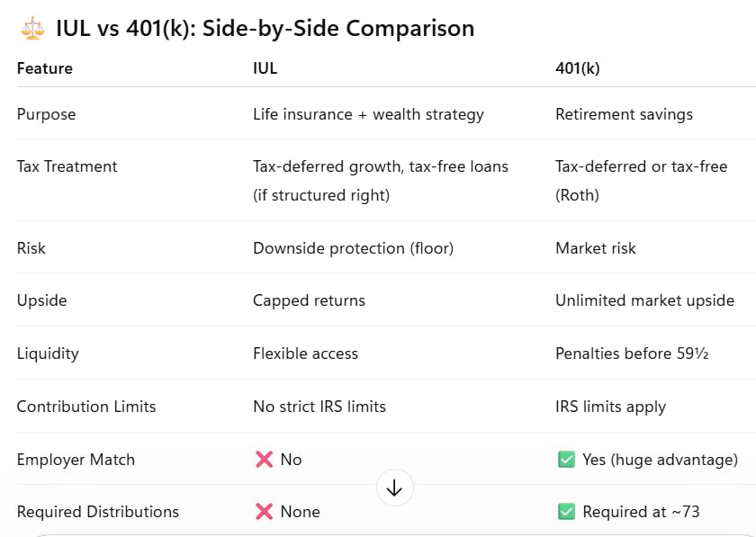Click the Tax Treatment row label
This screenshot has height=537, width=756.
(67, 166)
